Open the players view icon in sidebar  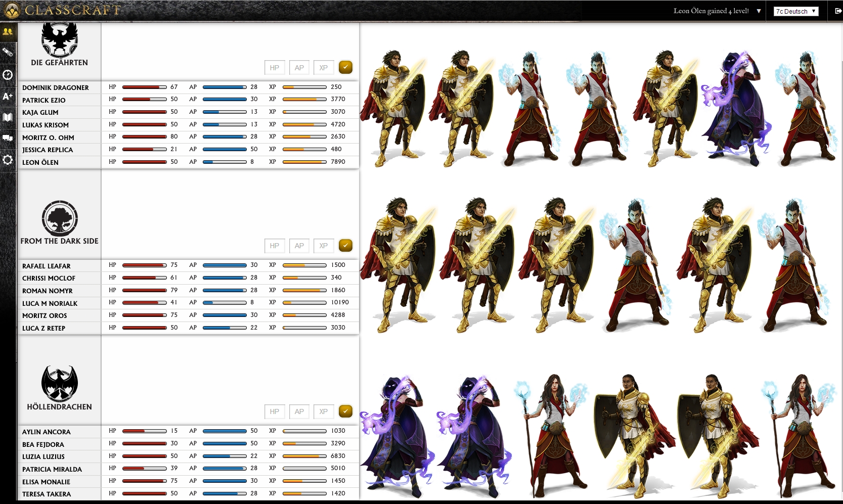click(8, 31)
